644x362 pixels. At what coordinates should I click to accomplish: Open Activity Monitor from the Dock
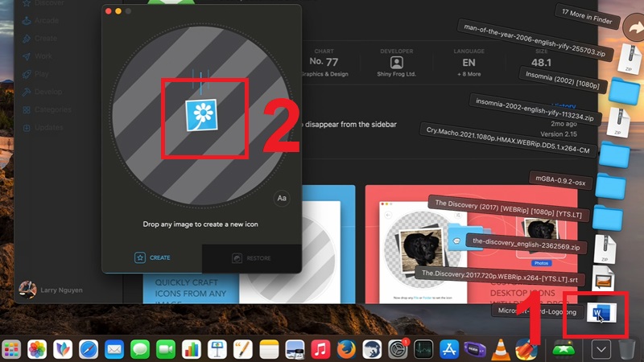[423, 350]
